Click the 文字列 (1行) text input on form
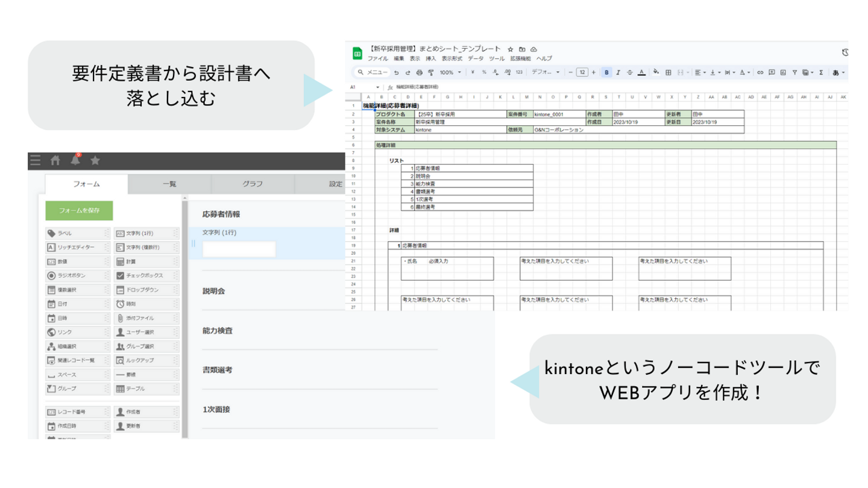 pos(239,249)
